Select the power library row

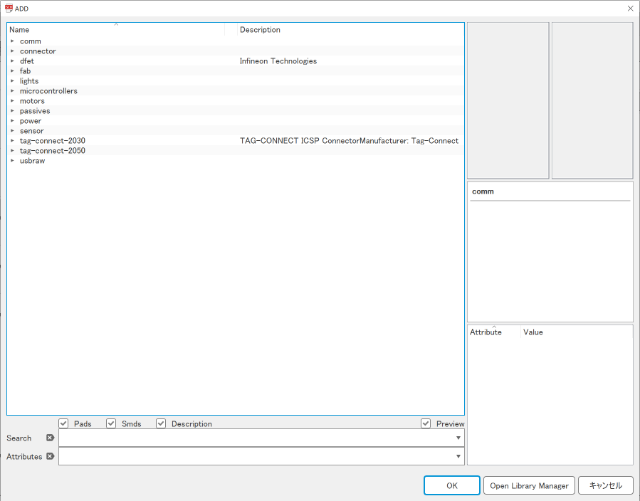(235, 121)
